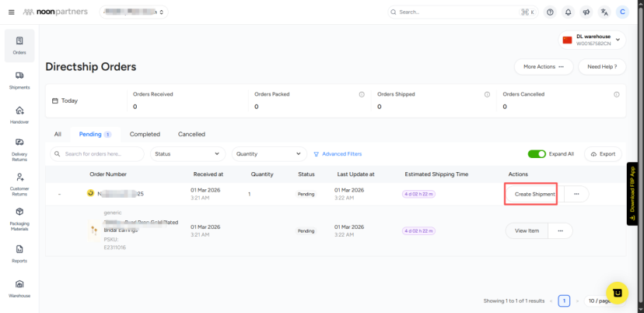The image size is (644, 313).
Task: Click the Need Help ? button
Action: 602,67
